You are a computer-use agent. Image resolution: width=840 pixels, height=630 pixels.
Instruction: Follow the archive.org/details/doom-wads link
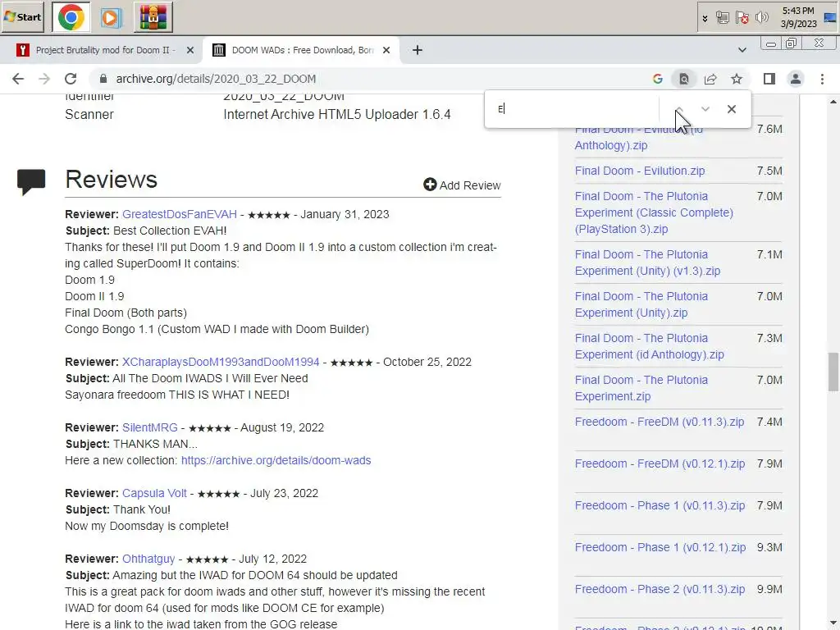click(x=276, y=460)
